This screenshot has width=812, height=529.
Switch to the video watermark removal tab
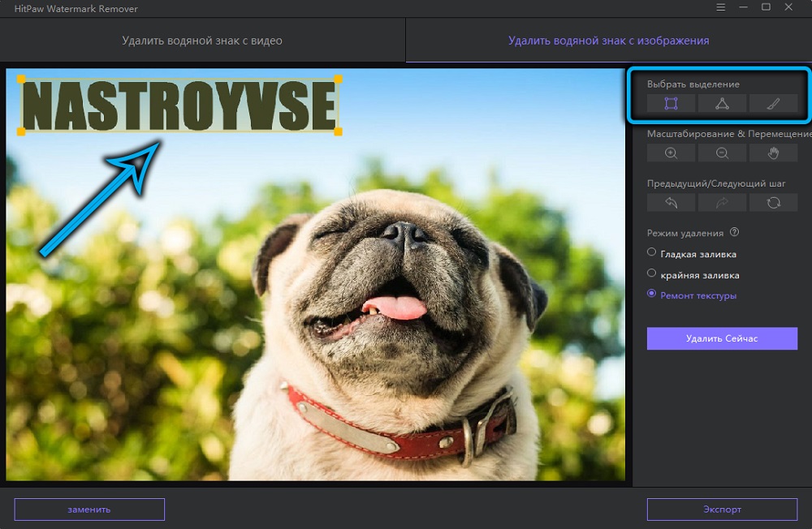[201, 39]
